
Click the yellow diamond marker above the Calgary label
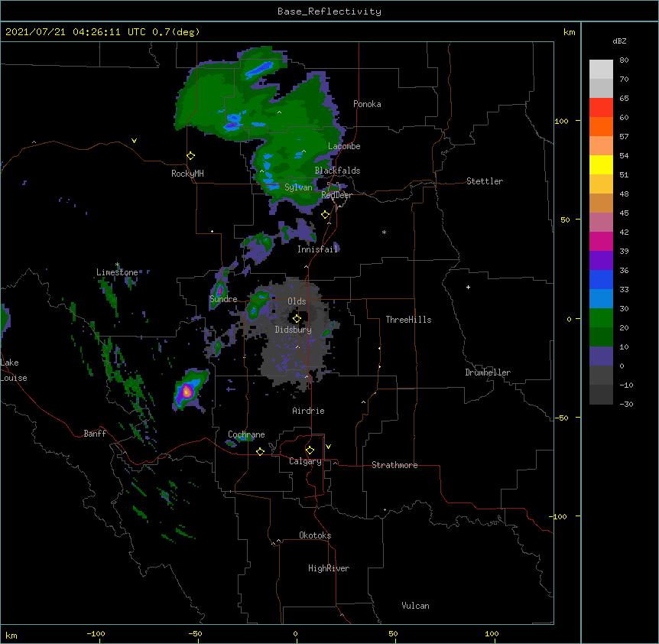click(310, 450)
